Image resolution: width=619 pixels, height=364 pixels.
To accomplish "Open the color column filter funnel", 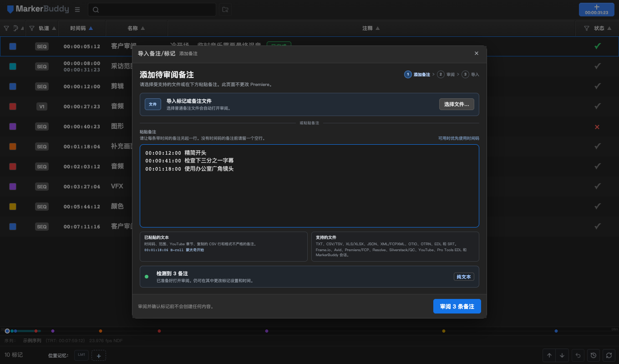I will point(6,28).
